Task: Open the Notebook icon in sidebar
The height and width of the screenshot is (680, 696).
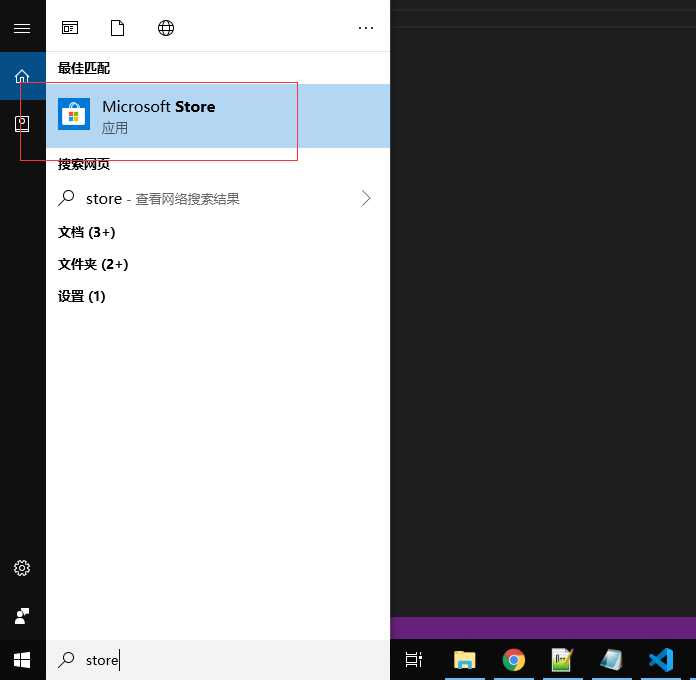Action: click(22, 124)
